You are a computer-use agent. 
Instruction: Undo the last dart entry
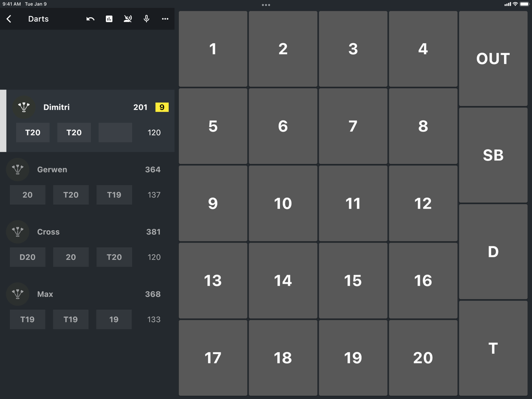tap(91, 19)
